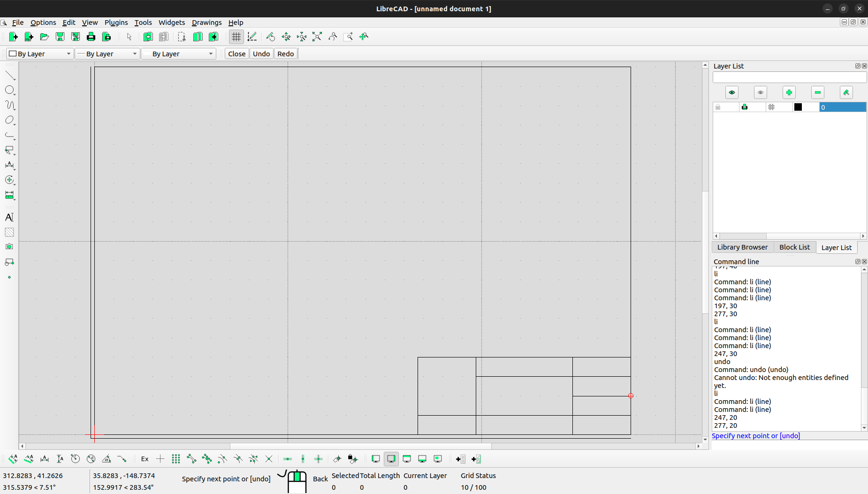Print the current drawing

click(91, 37)
